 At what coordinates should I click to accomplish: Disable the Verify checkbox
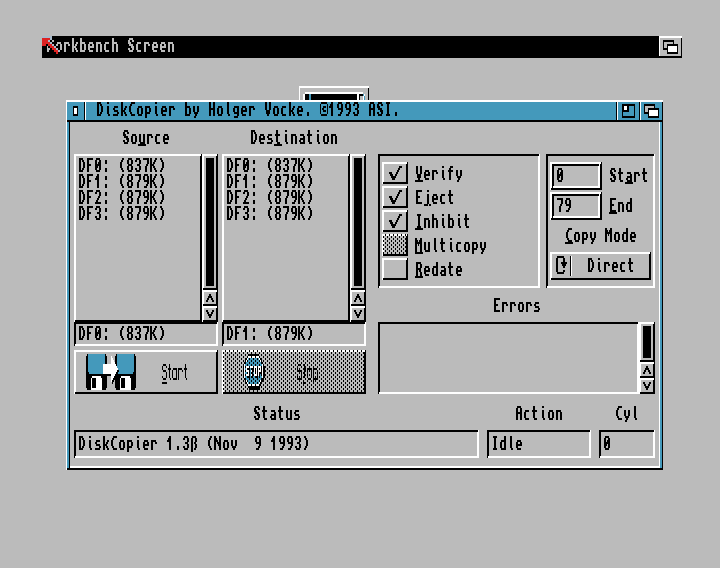pos(396,174)
